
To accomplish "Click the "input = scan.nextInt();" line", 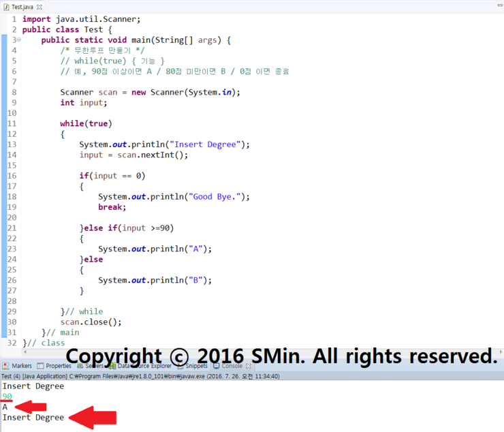I will 133,155.
